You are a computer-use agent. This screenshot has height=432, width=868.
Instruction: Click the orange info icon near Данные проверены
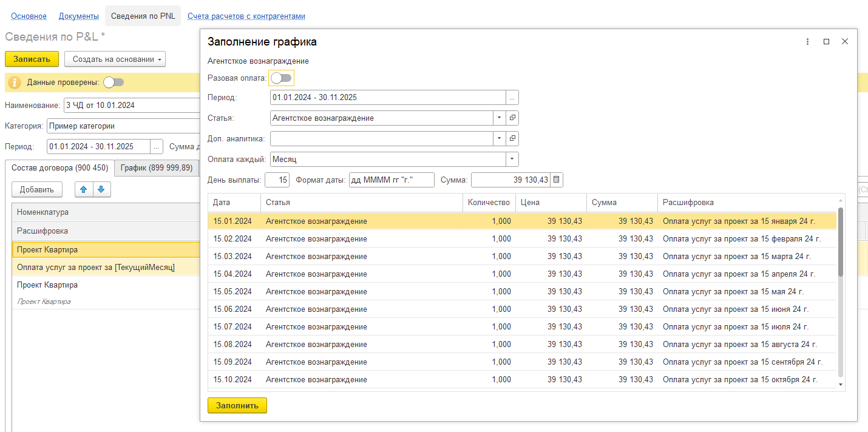point(14,83)
